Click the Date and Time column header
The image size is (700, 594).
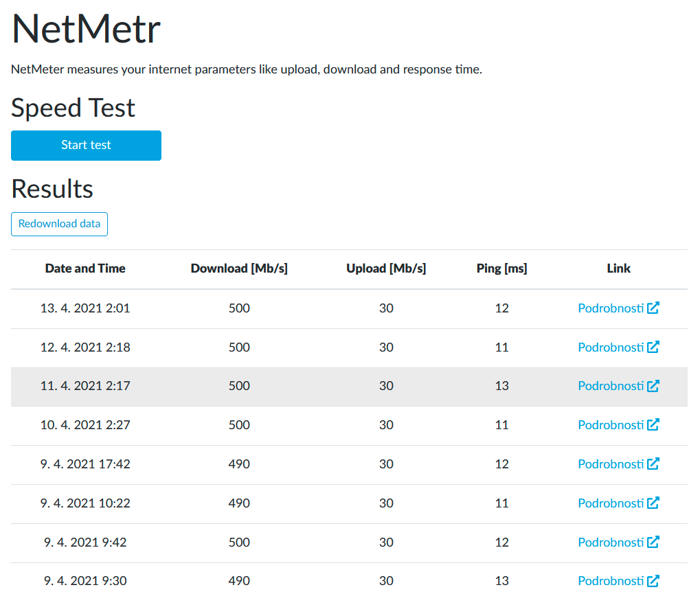[x=85, y=269]
